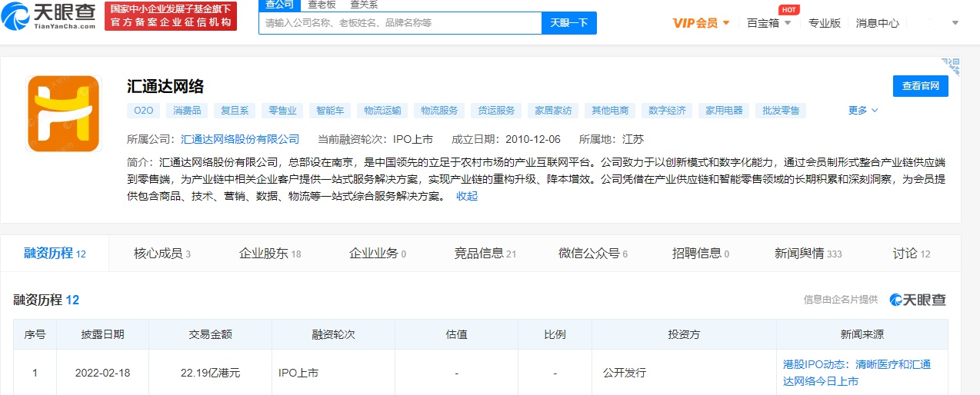Open the 专业版 link

tap(825, 23)
